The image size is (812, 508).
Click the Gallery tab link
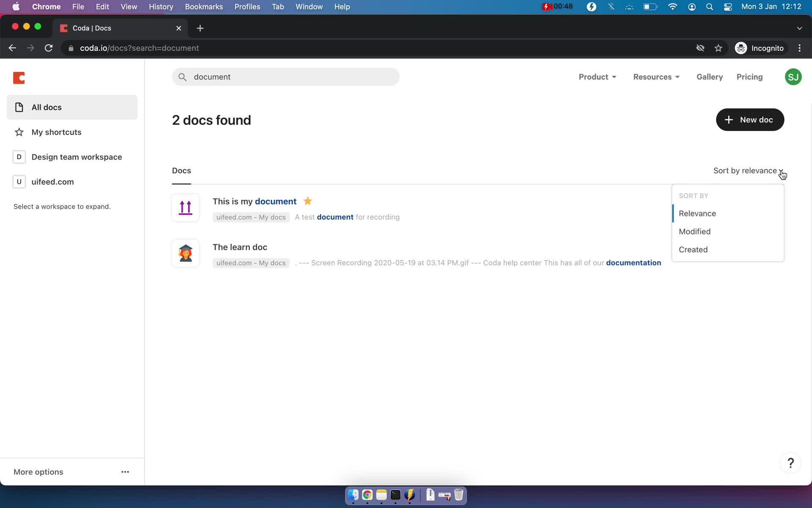pos(709,77)
